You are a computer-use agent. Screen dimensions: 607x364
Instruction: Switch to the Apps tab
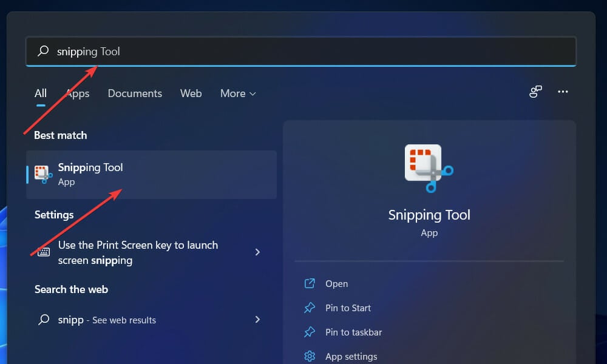pos(78,93)
